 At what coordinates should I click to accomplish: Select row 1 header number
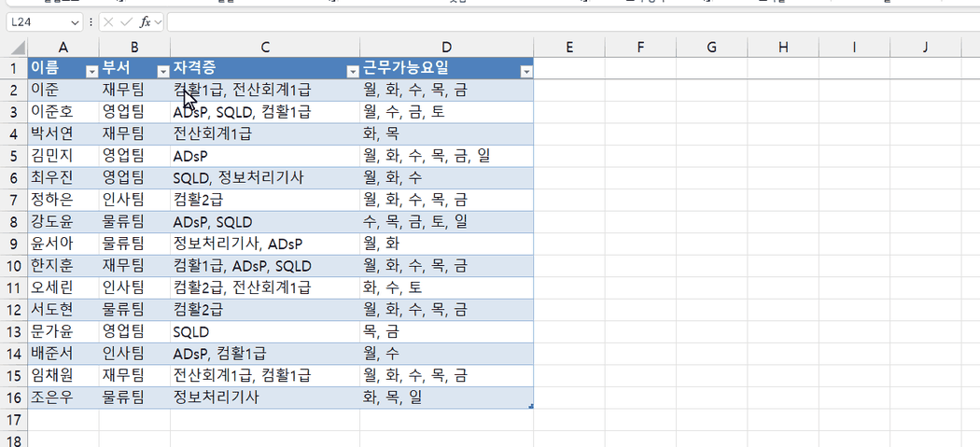pyautogui.click(x=14, y=67)
